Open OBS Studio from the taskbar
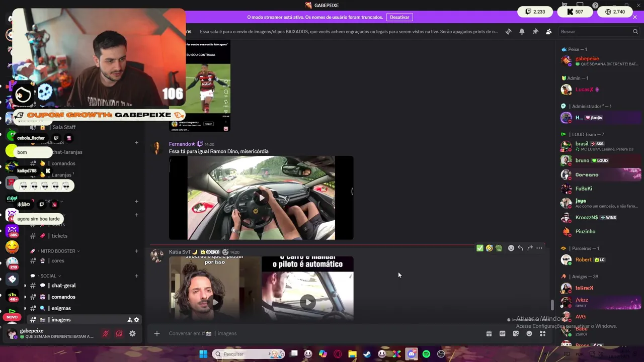The height and width of the screenshot is (362, 644). [441, 354]
